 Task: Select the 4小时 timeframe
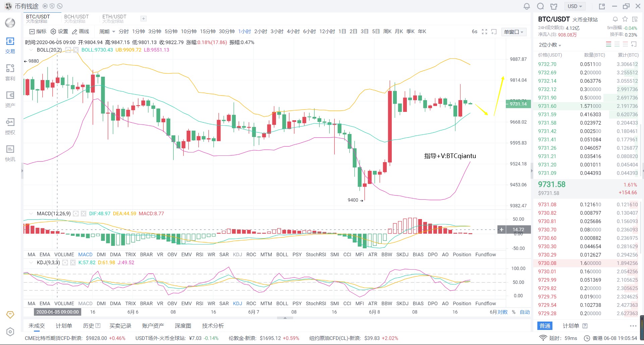[293, 31]
